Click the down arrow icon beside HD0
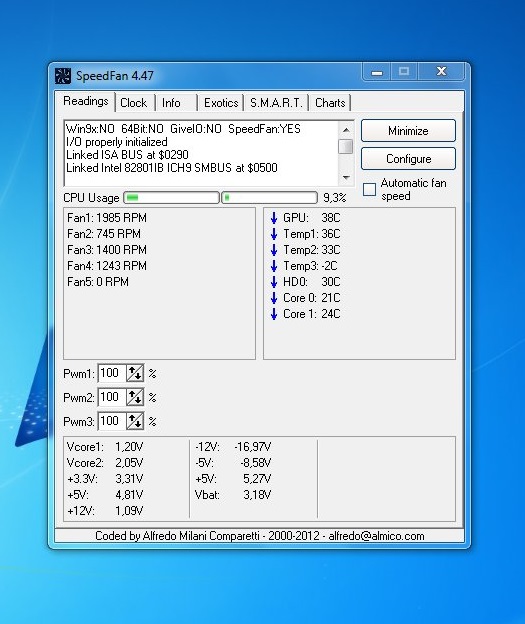This screenshot has height=624, width=525. (274, 282)
